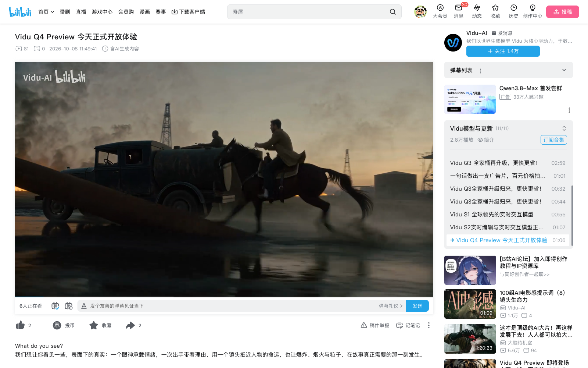Play 一句话做出一支广告片 episode
The height and width of the screenshot is (368, 588).
508,176
